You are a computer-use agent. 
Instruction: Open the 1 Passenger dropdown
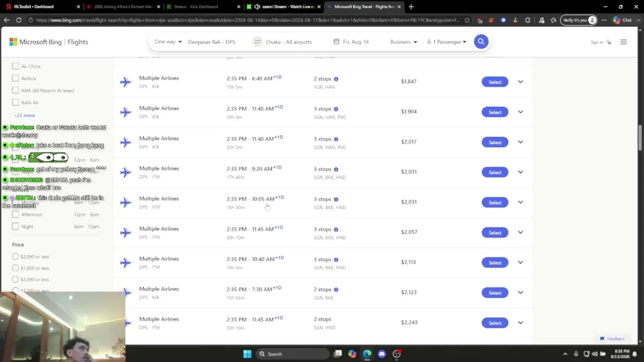point(447,42)
